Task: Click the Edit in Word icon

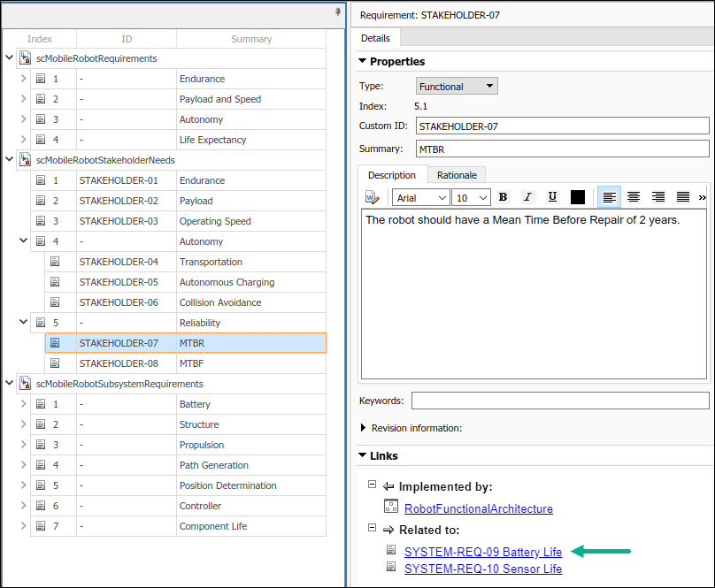Action: pyautogui.click(x=373, y=197)
